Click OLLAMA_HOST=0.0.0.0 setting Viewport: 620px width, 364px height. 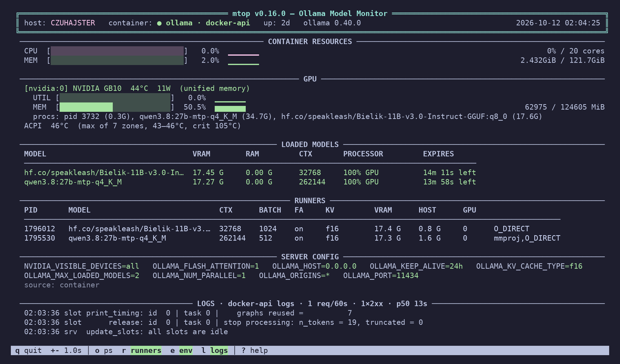pos(314,266)
